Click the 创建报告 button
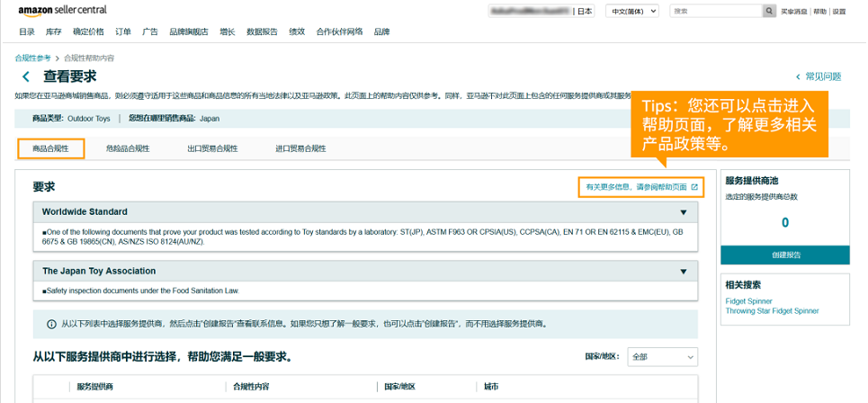The height and width of the screenshot is (403, 868). 785,255
